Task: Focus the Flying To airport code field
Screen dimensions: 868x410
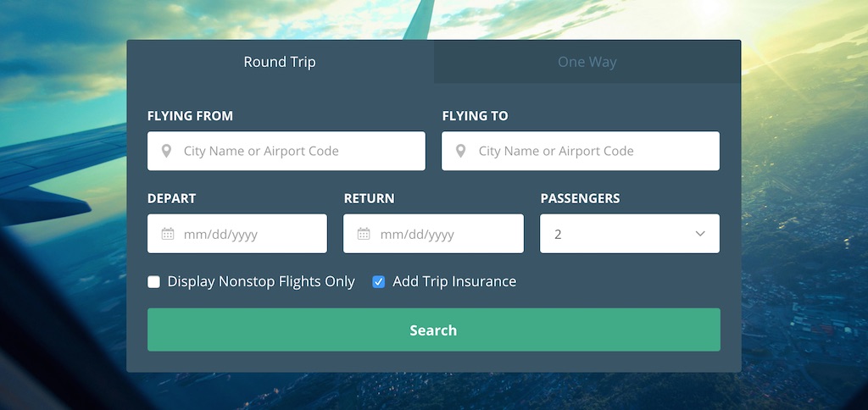Action: pos(581,151)
